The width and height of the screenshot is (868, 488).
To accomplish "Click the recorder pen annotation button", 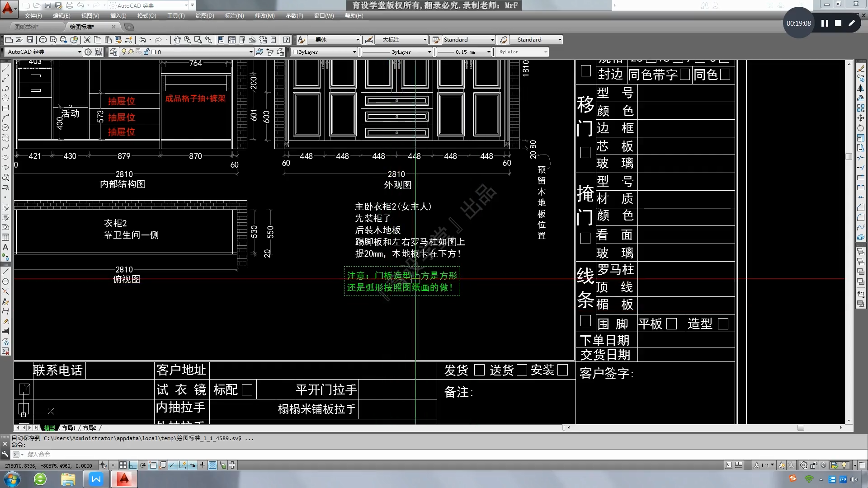I will click(x=852, y=23).
